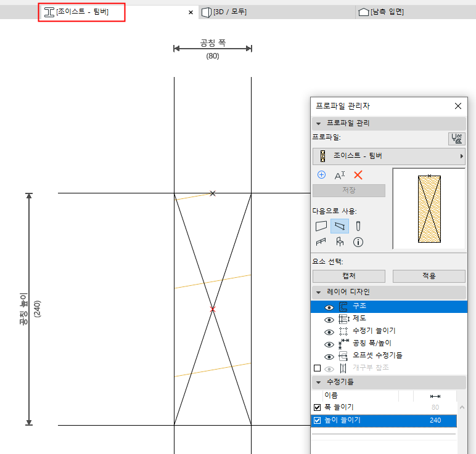476x454 pixels.
Task: Uncheck the 높이 늘이기 checkbox
Action: click(318, 420)
